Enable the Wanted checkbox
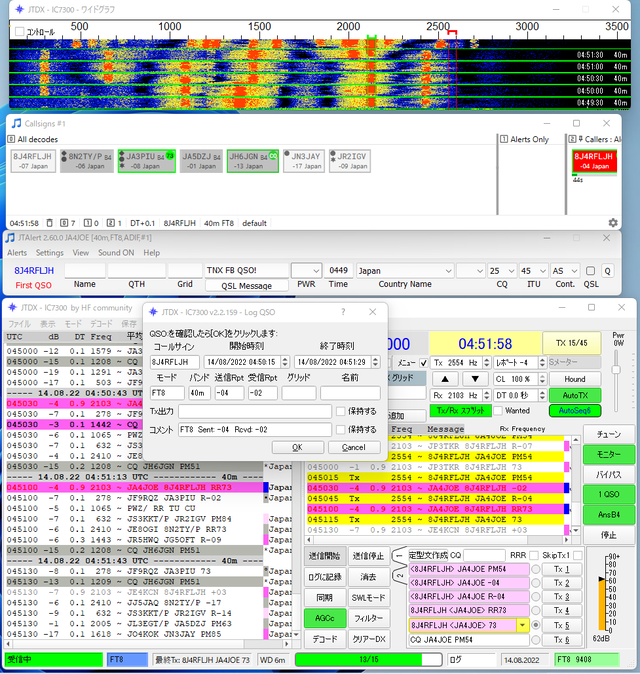This screenshot has height=674, width=640. (498, 410)
